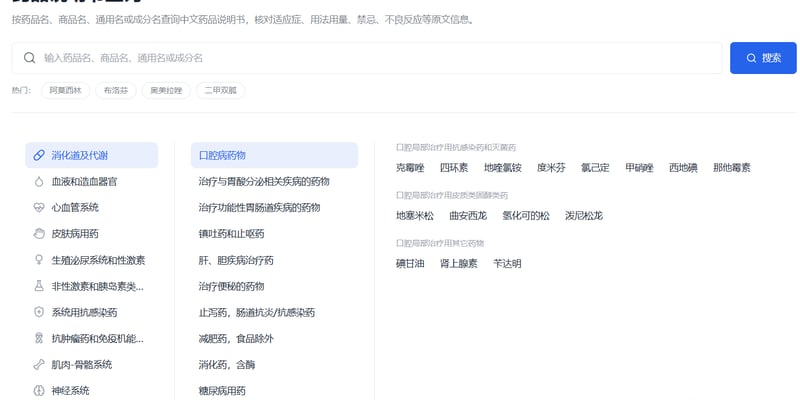
Task: Open the drug link 碘甘油
Action: point(410,264)
